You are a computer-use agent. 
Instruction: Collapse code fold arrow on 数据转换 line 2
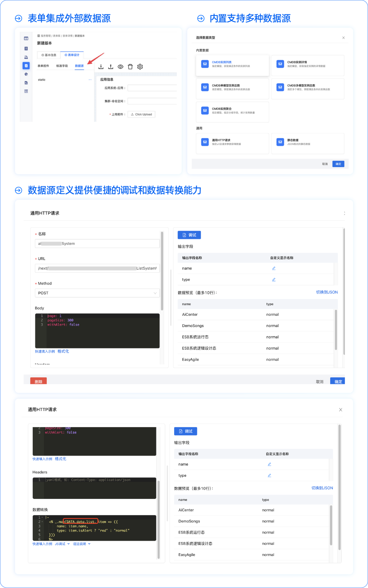point(42,522)
